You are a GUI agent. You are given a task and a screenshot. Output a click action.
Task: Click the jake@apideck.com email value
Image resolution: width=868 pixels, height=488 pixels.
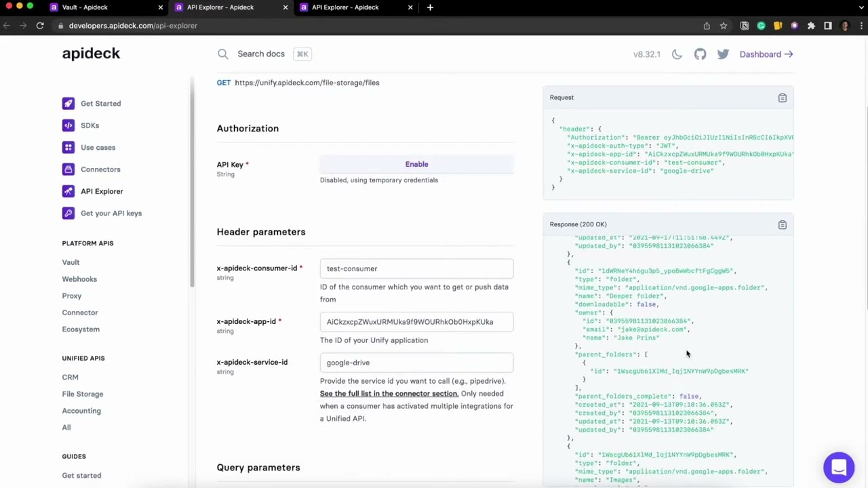652,329
